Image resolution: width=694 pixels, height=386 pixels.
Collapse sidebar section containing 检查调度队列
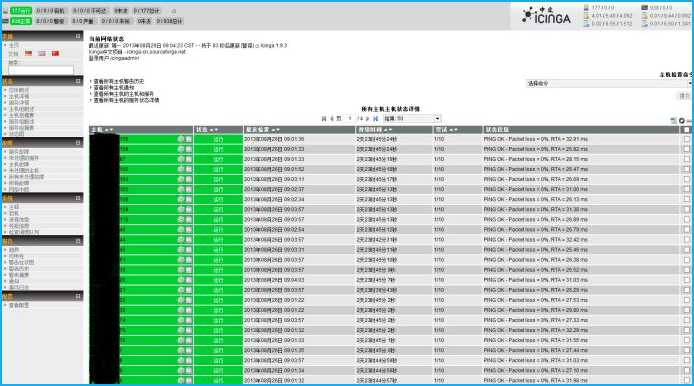[x=78, y=198]
